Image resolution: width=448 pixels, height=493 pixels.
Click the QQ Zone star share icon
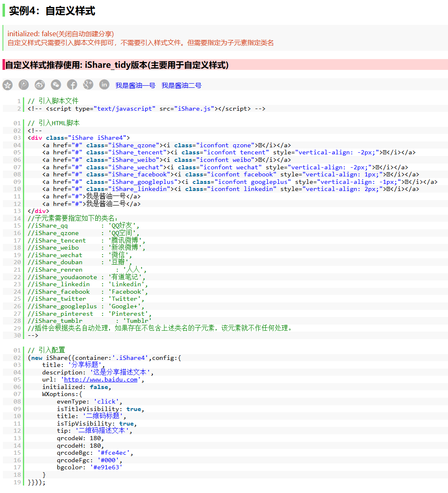coord(7,85)
